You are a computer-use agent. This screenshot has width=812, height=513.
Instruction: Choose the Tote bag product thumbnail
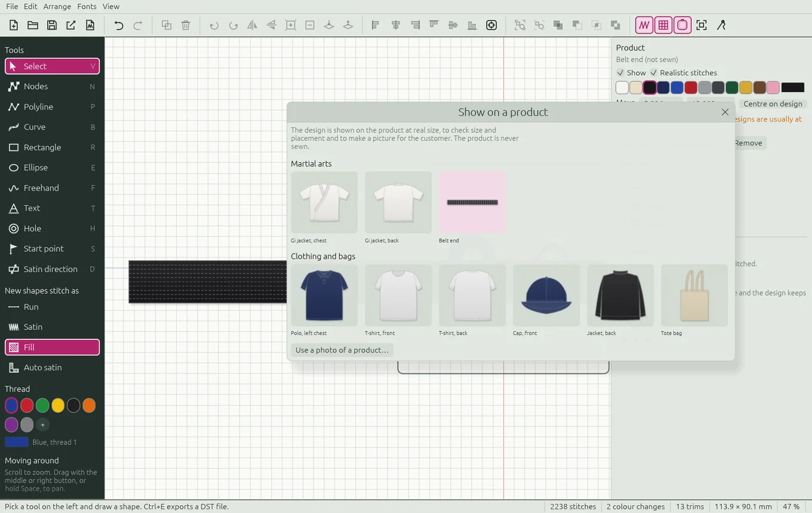pos(694,295)
